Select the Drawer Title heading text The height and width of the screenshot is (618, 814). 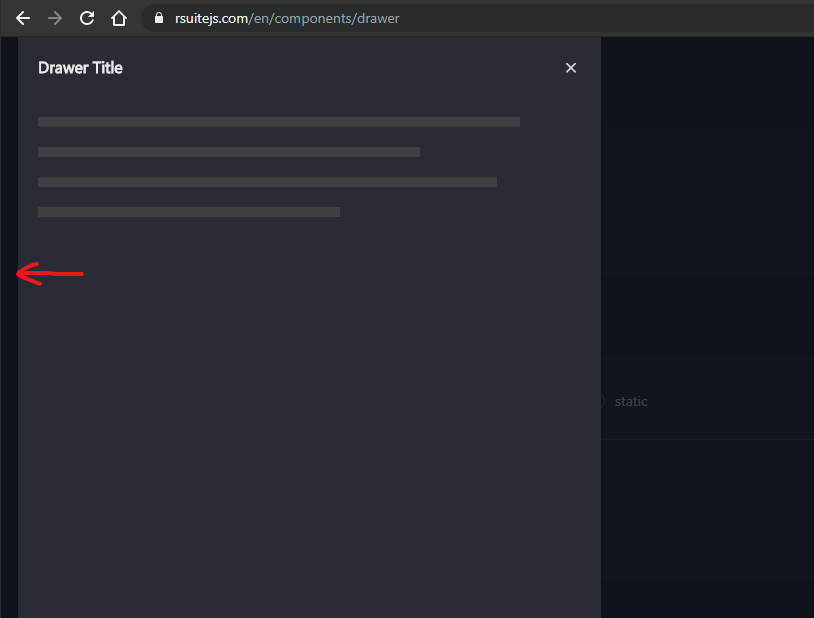pyautogui.click(x=80, y=68)
